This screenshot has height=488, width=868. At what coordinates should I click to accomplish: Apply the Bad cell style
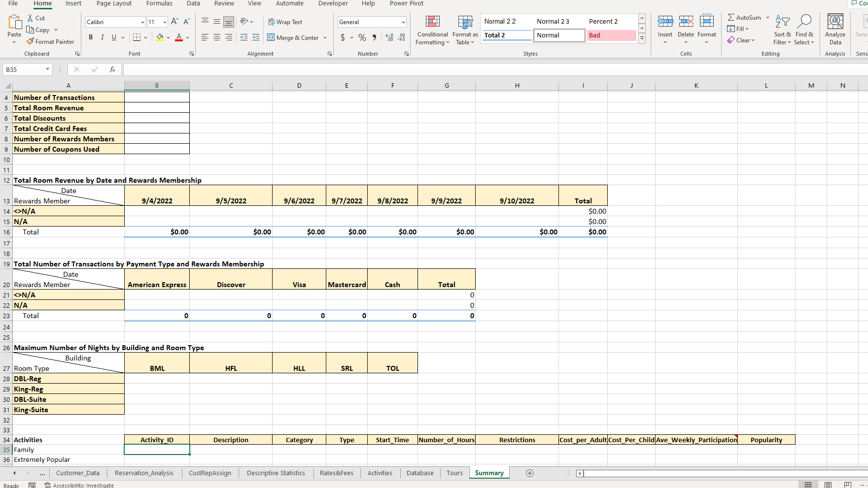point(611,35)
